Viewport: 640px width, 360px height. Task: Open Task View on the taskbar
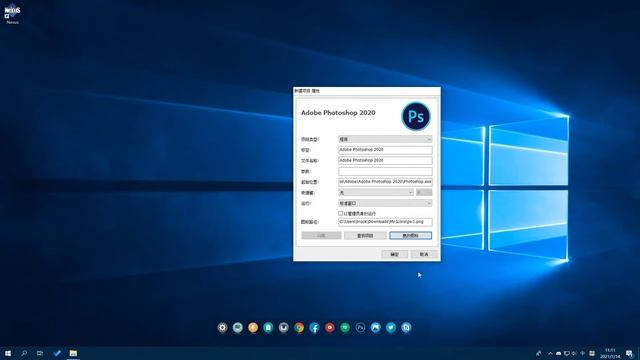pyautogui.click(x=40, y=353)
